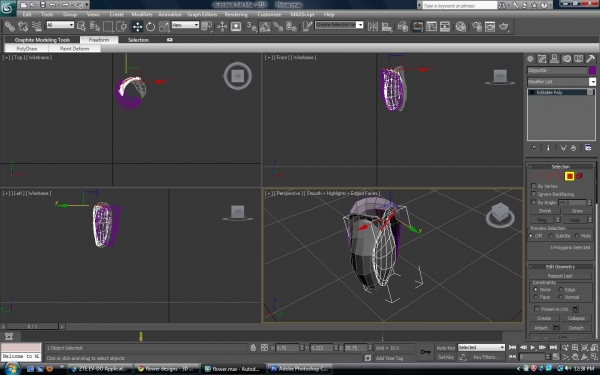Click the Selection Lock padlock icon
Screen dimensions: 600x375
point(253,347)
